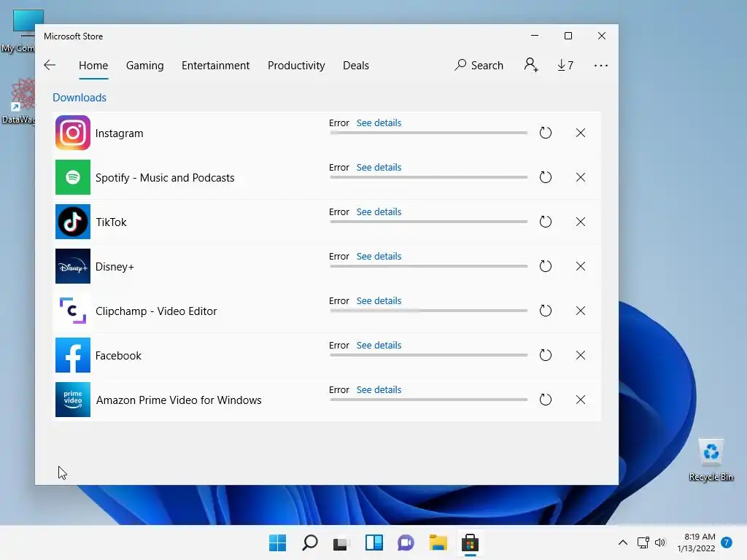Click the Instagram app icon
The height and width of the screenshot is (560, 747).
pos(73,133)
